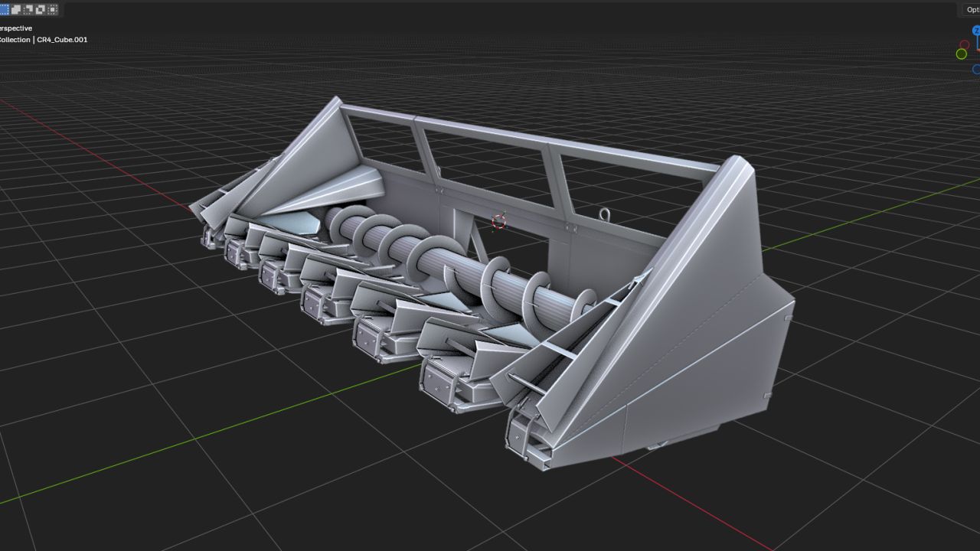The image size is (980, 551).
Task: Select the lifting ring on back panel
Action: pos(604,214)
